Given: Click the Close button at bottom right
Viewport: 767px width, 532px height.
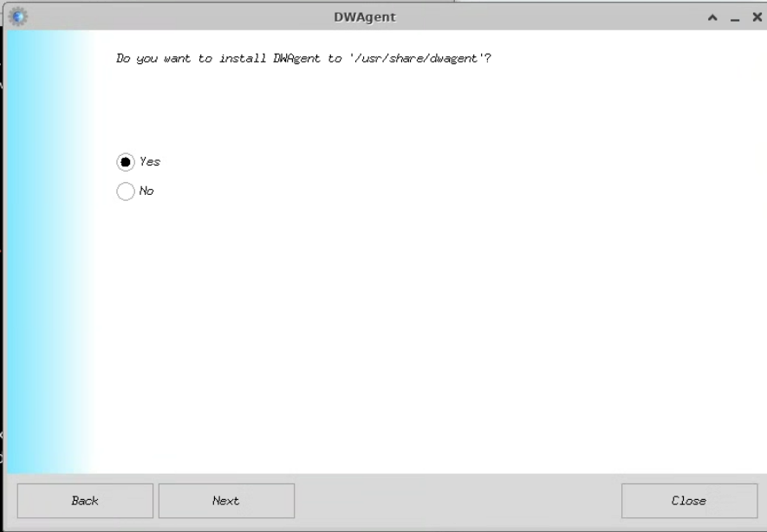Looking at the screenshot, I should [689, 501].
